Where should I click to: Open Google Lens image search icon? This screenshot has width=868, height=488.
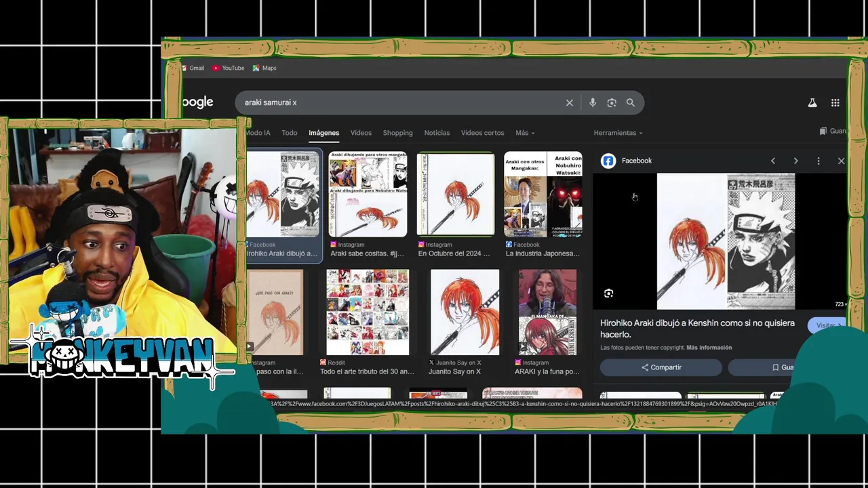click(x=612, y=102)
